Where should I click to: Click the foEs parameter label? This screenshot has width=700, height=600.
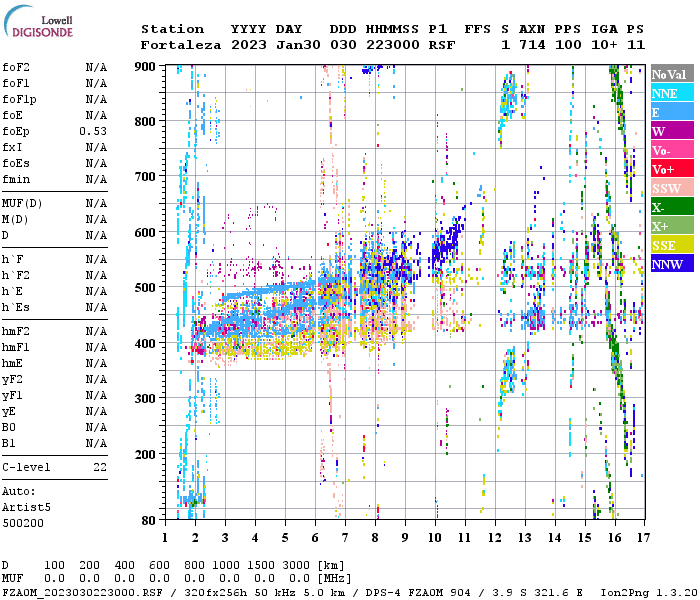(x=16, y=163)
